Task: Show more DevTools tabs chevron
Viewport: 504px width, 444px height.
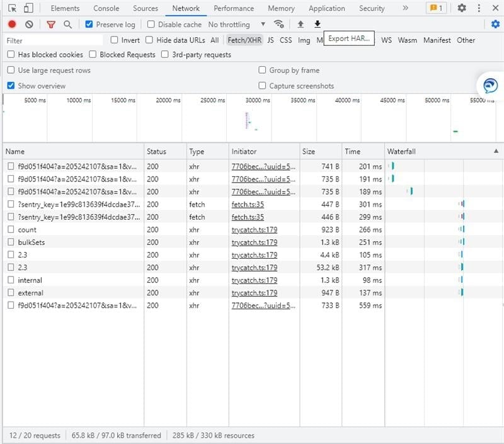Action: [405, 8]
